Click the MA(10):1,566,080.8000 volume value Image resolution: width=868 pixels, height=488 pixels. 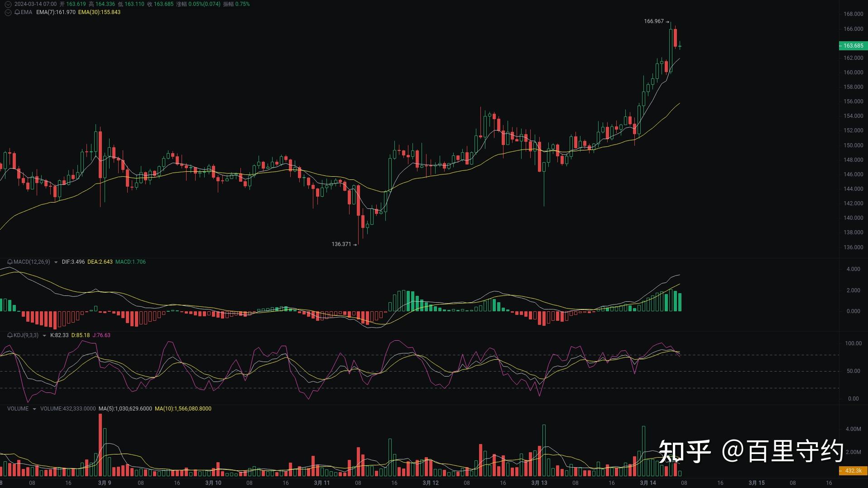183,409
